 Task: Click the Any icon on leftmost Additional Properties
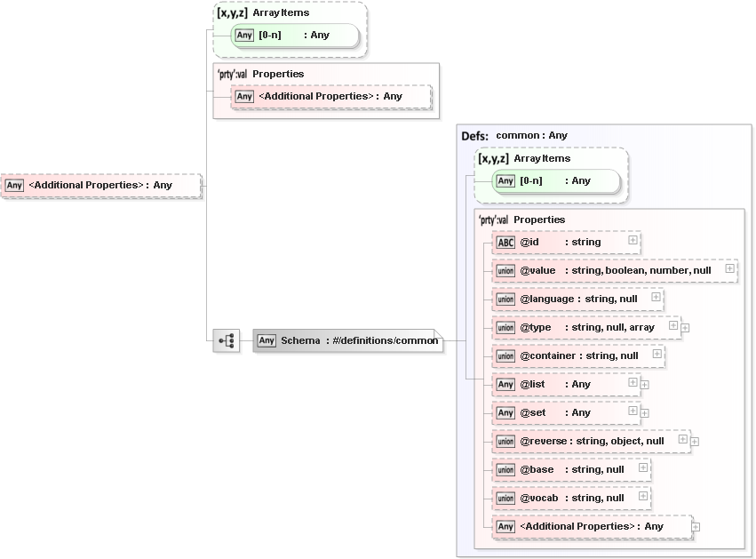point(13,185)
